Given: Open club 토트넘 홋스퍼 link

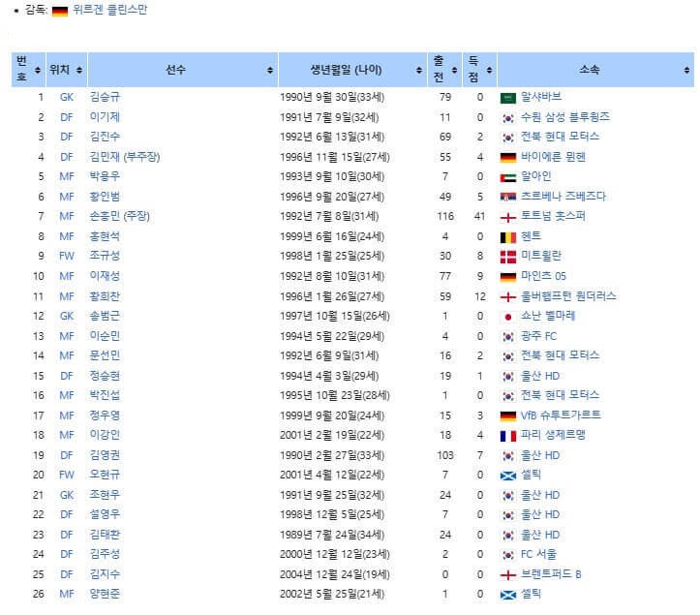Looking at the screenshot, I should coord(553,216).
